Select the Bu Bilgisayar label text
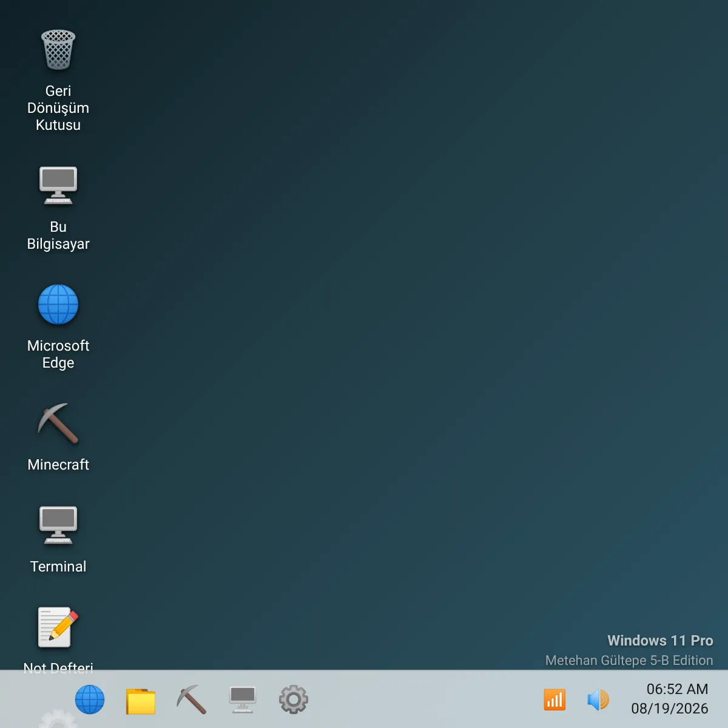 [58, 235]
